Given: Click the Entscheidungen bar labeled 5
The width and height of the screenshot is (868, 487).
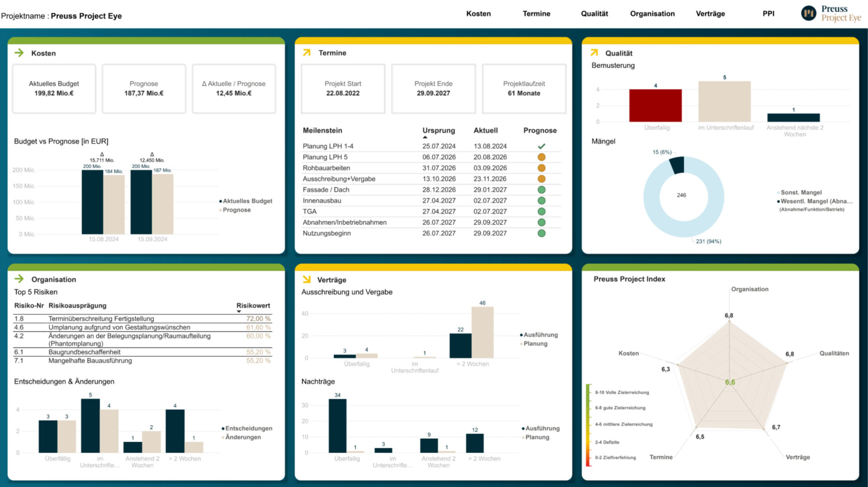Looking at the screenshot, I should (x=90, y=426).
